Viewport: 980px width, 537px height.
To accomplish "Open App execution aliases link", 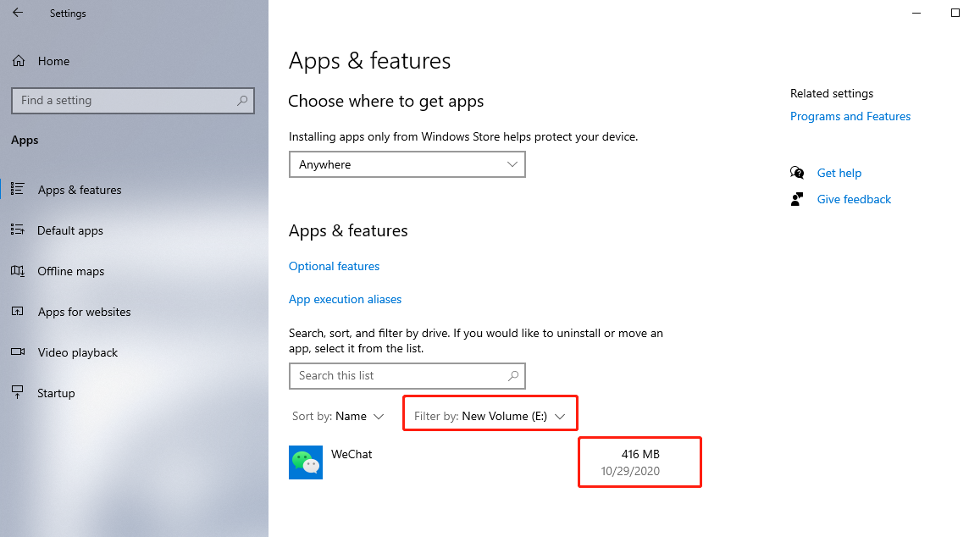I will pos(345,300).
